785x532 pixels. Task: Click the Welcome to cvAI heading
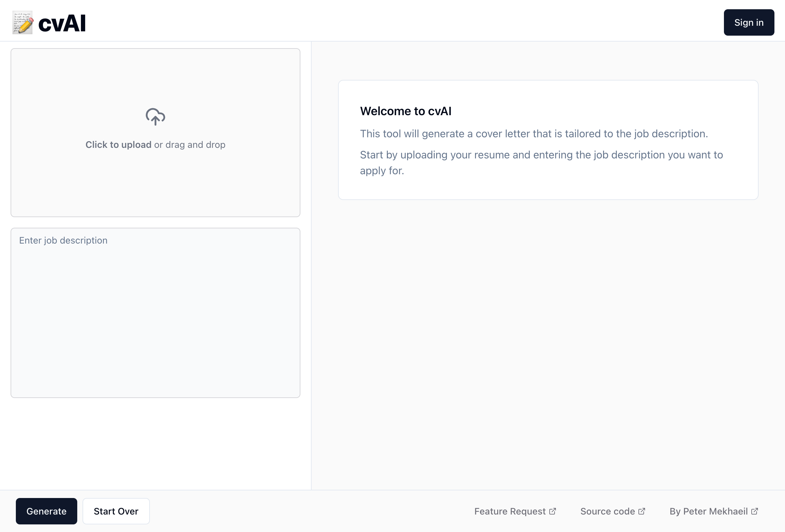click(x=406, y=111)
